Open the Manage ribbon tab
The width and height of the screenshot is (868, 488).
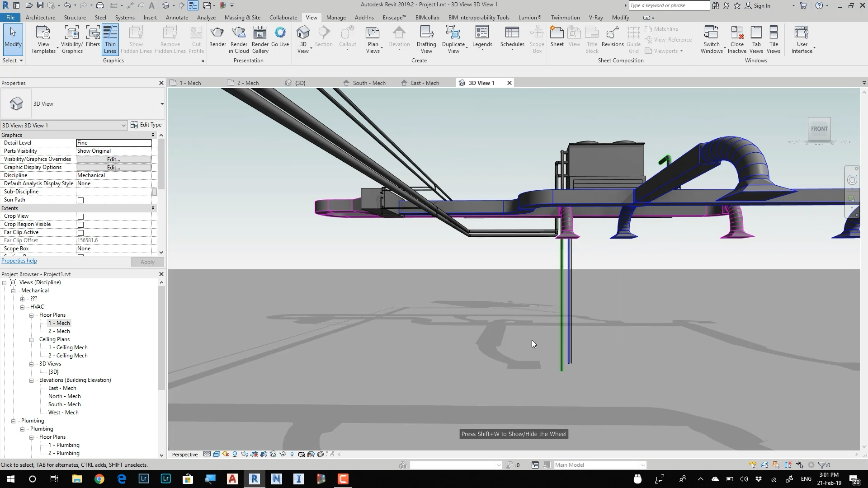(x=335, y=18)
